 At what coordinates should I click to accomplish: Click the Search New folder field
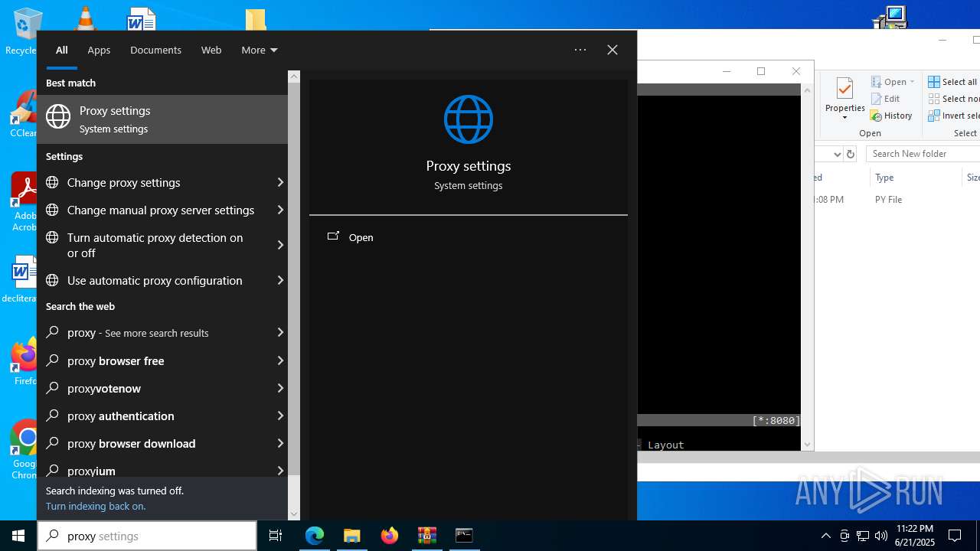pos(923,154)
